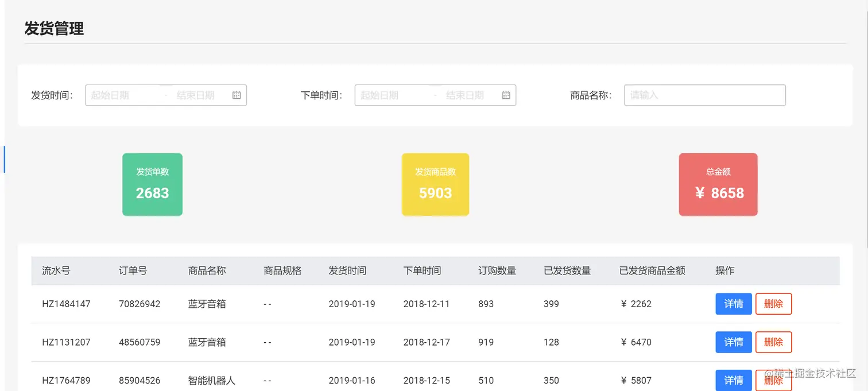Delete the 智能机器人 order row
The height and width of the screenshot is (391, 868).
tap(773, 380)
